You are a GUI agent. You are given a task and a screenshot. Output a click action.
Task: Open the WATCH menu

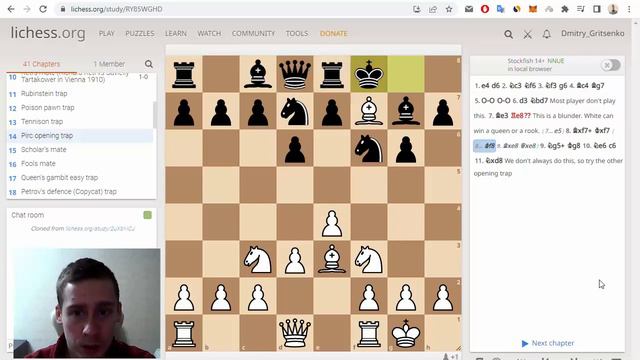coord(209,33)
